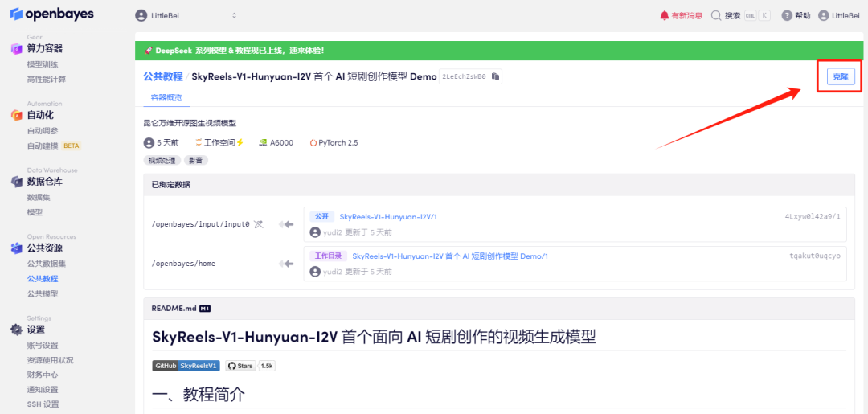
Task: Open the 有新消息 notifications bell
Action: [681, 16]
